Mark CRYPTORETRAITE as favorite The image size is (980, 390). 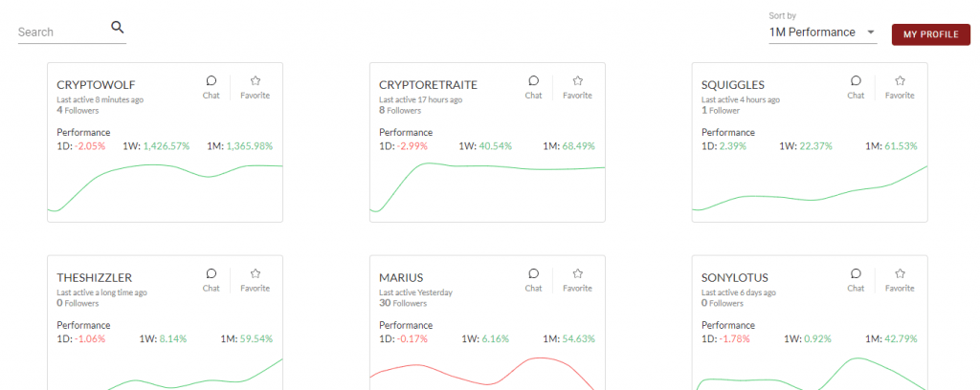coord(577,87)
